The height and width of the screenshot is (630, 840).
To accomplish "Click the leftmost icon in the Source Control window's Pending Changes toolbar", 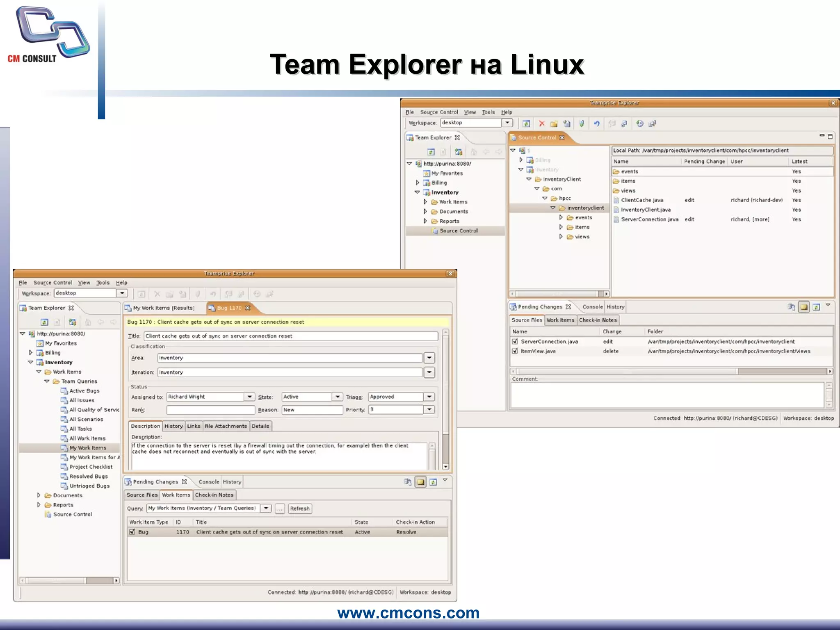I will click(791, 307).
